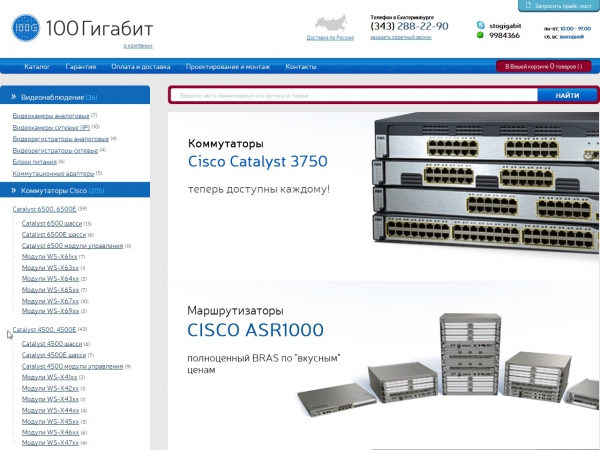Open Catalyst 6500 шасси subcategory
This screenshot has width=600, height=450.
tap(52, 223)
